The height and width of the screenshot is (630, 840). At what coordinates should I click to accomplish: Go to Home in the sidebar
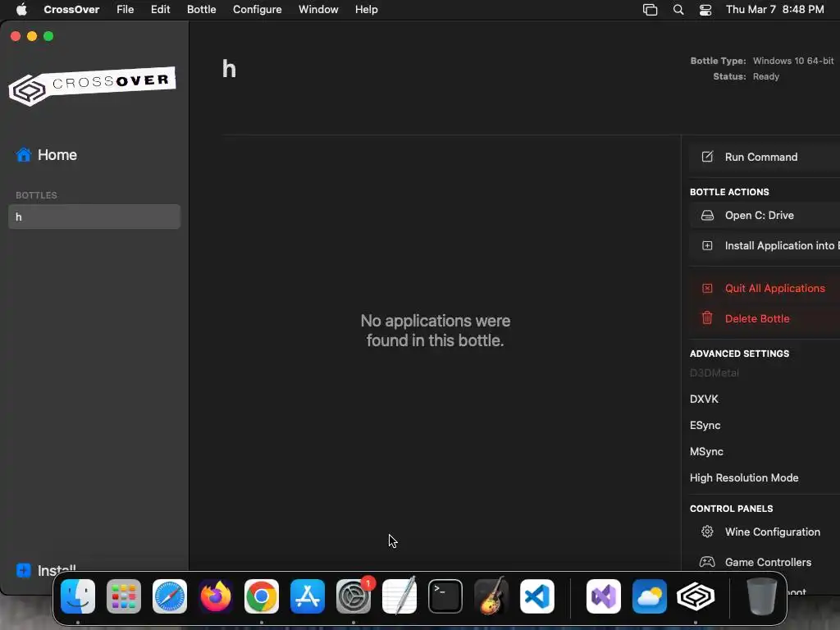point(57,155)
